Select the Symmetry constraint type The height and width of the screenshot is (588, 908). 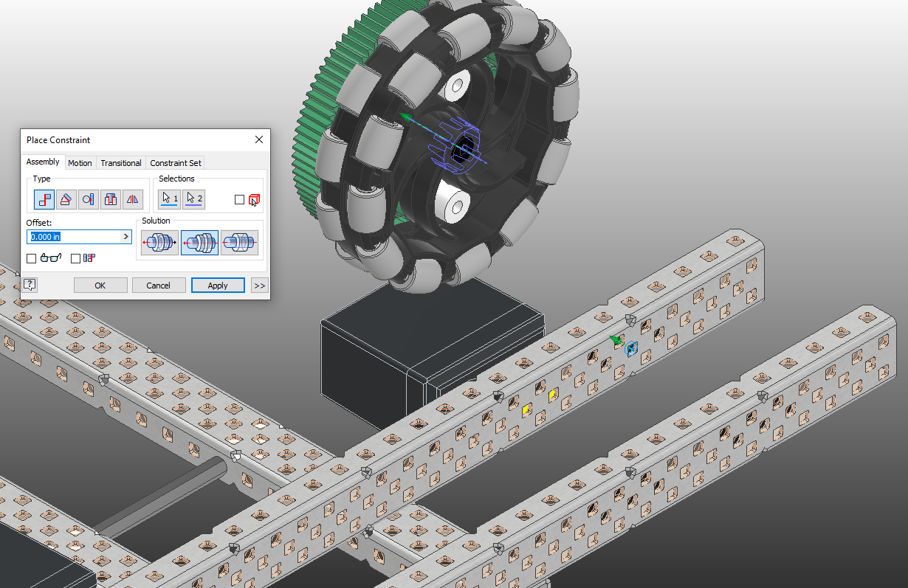pyautogui.click(x=133, y=199)
